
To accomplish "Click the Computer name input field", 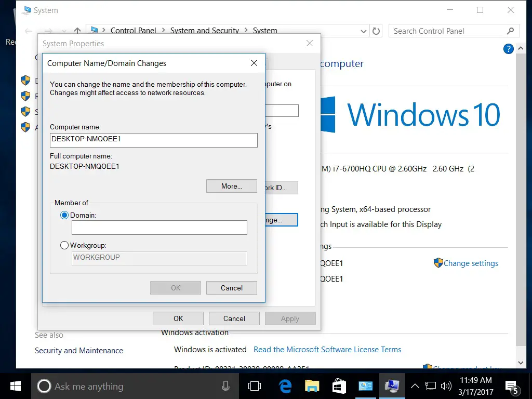I will 154,140.
